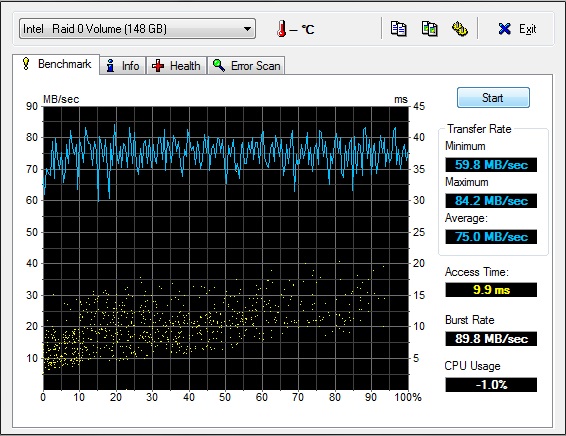This screenshot has height=436, width=566.
Task: Click the red cross Health icon
Action: [x=158, y=66]
